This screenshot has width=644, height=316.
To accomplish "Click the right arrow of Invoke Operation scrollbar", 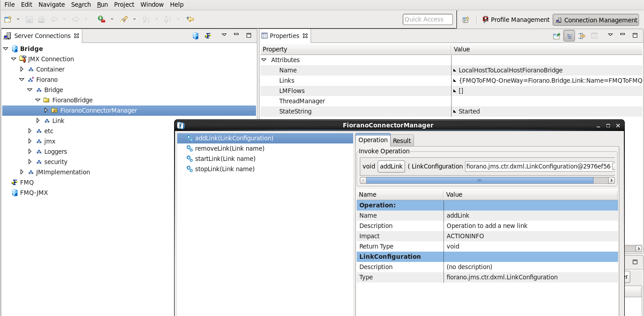I will pos(611,180).
